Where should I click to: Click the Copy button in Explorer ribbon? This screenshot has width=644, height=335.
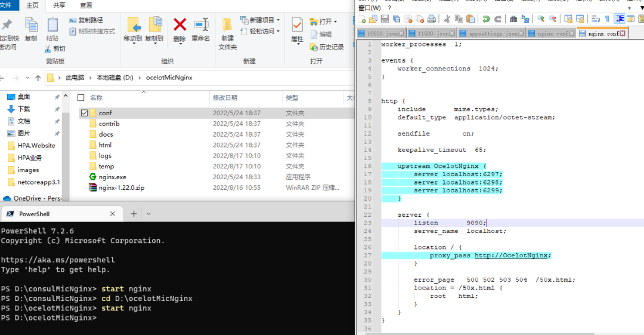pyautogui.click(x=31, y=30)
